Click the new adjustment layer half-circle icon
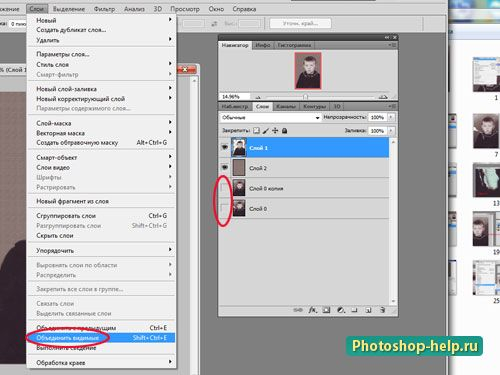500x375 pixels. click(340, 310)
